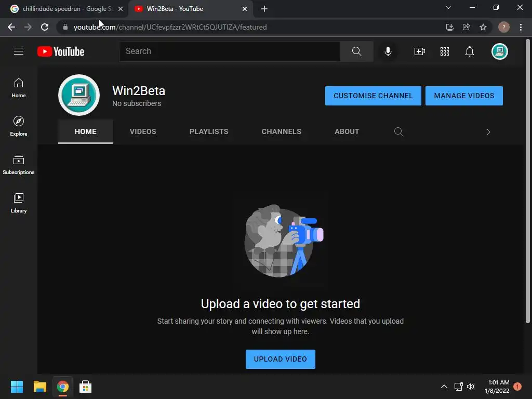The height and width of the screenshot is (399, 532).
Task: Click the browser forward arrow
Action: click(x=28, y=27)
